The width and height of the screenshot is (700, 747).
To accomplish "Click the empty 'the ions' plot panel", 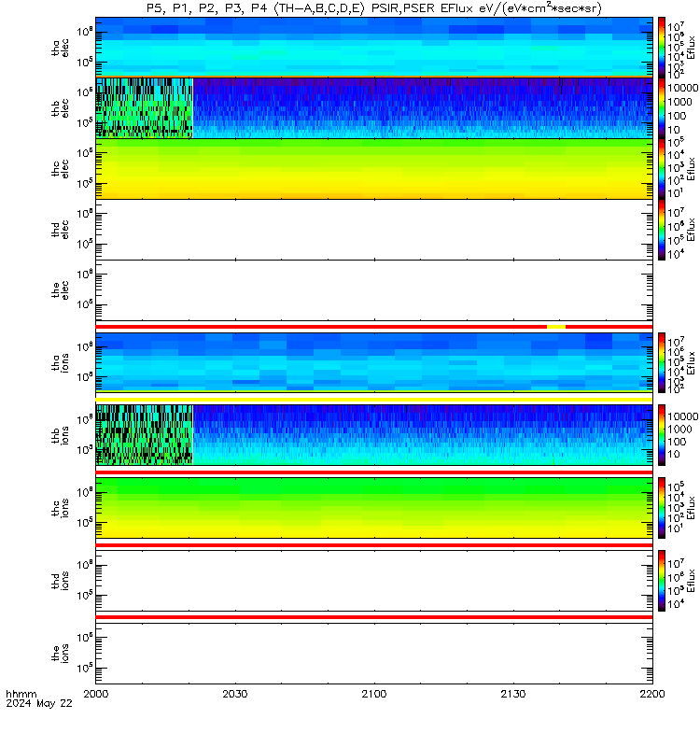I will 374,653.
